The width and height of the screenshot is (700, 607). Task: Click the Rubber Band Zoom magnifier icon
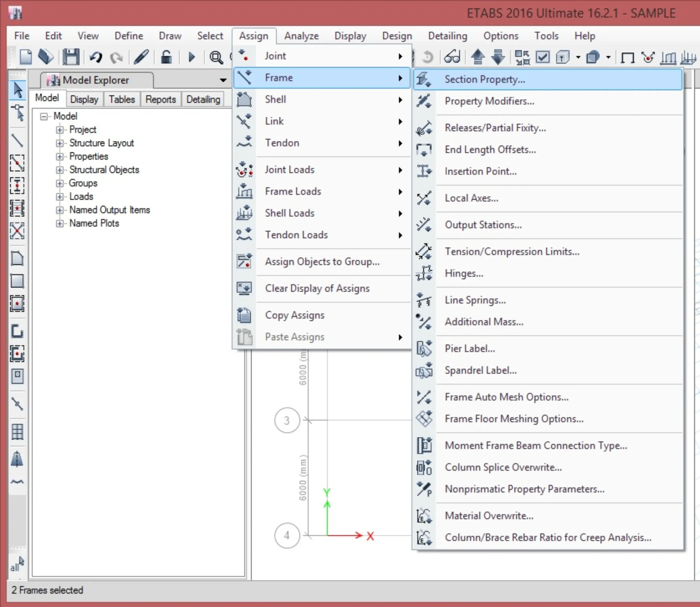click(216, 57)
